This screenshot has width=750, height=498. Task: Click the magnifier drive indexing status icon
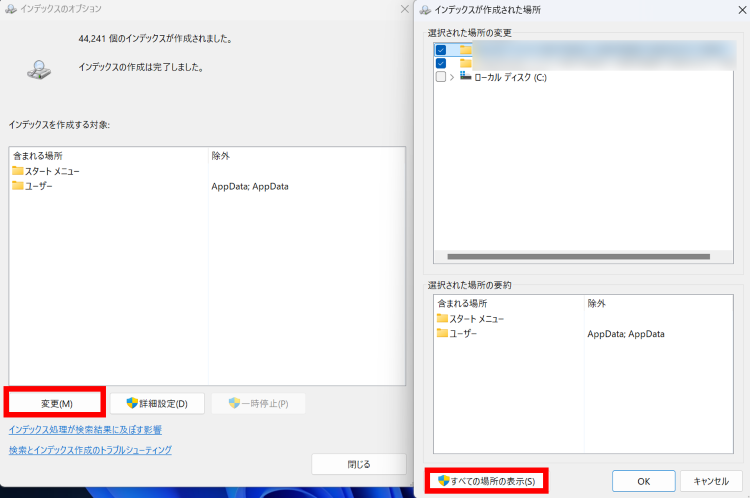[39, 70]
